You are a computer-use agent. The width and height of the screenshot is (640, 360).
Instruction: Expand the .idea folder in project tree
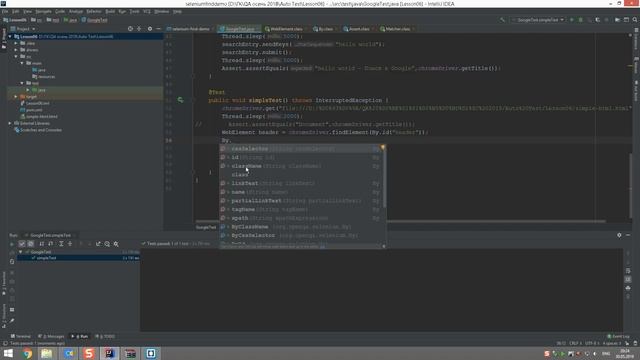click(16, 43)
